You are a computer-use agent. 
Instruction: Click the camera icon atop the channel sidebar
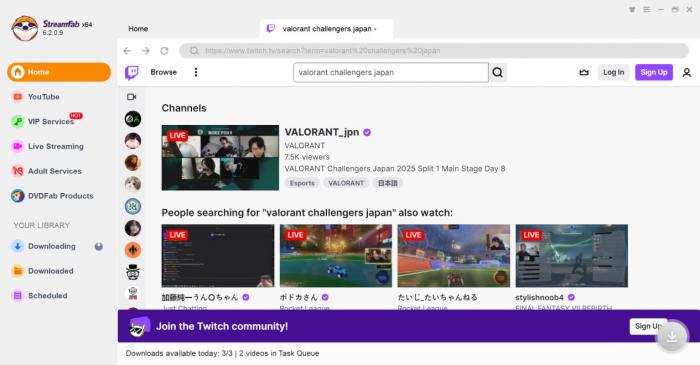(132, 97)
